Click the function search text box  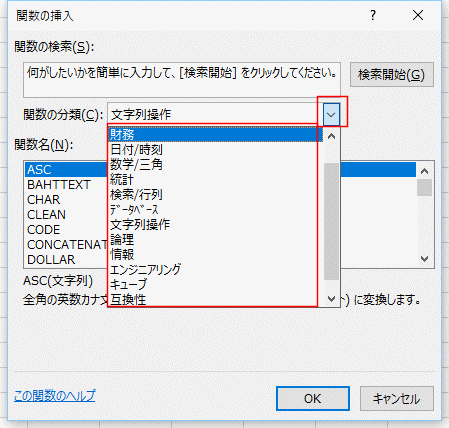coord(182,80)
